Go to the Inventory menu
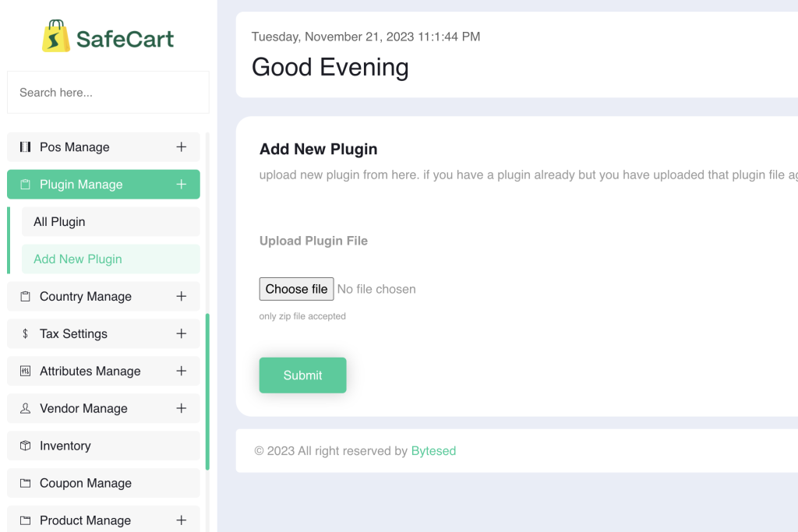 104,446
